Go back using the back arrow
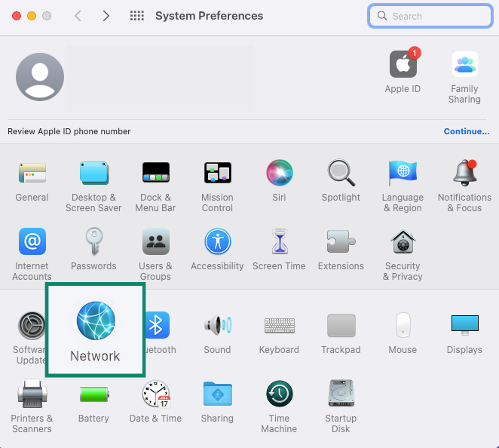The image size is (499, 448). (x=78, y=16)
